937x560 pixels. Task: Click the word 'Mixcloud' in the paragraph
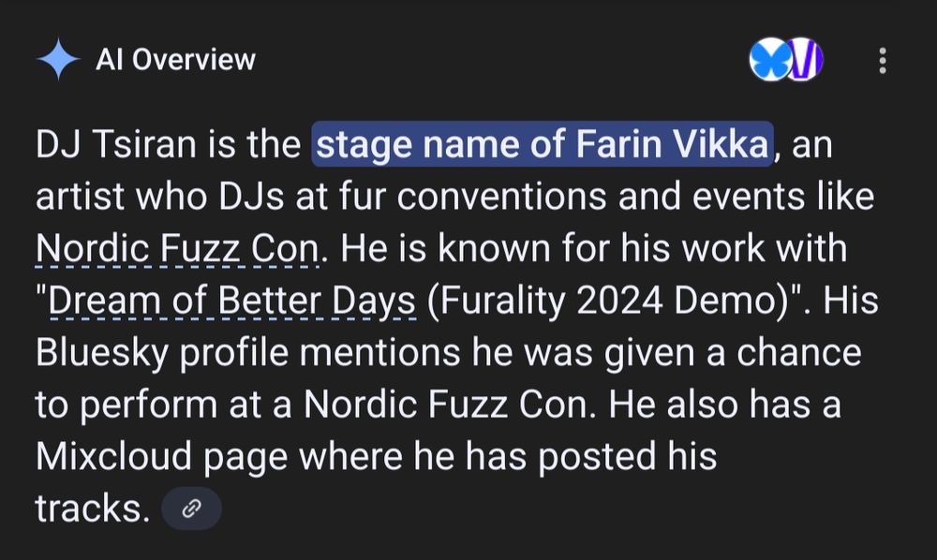point(113,457)
